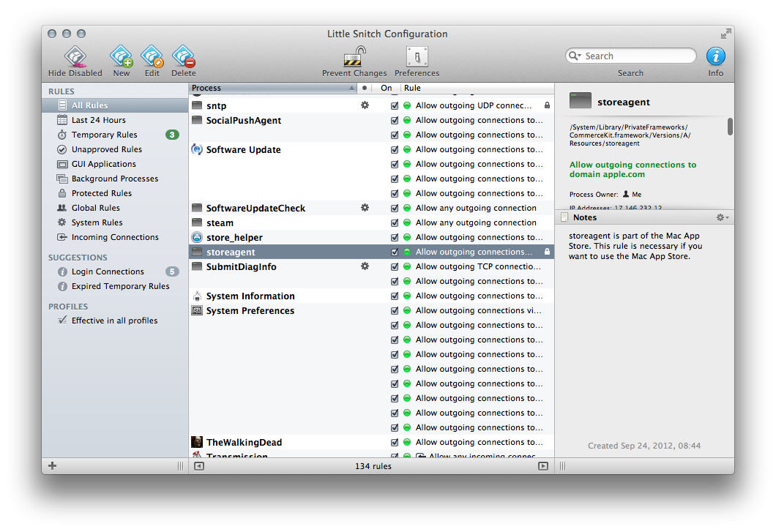776x532 pixels.
Task: Toggle the Info panel icon
Action: pos(716,56)
